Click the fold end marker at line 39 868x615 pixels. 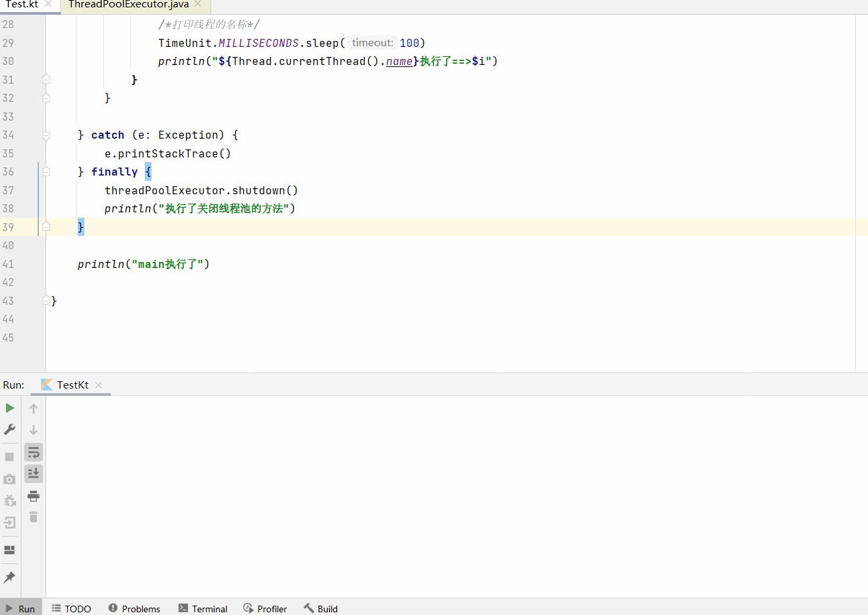pyautogui.click(x=46, y=227)
